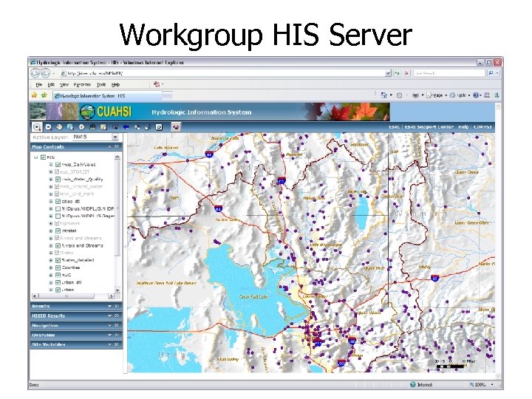This screenshot has height=399, width=532.
Task: Expand the Counties layer node
Action: coord(51,267)
